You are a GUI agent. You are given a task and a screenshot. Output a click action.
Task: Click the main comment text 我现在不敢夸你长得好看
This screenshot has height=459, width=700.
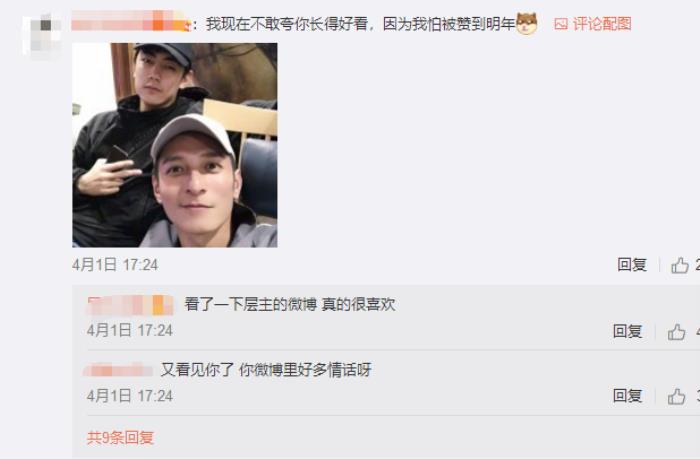[x=287, y=24]
